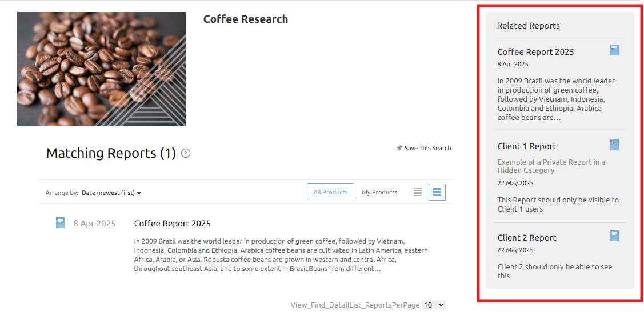
Task: Switch to compact list view icon
Action: tap(418, 192)
